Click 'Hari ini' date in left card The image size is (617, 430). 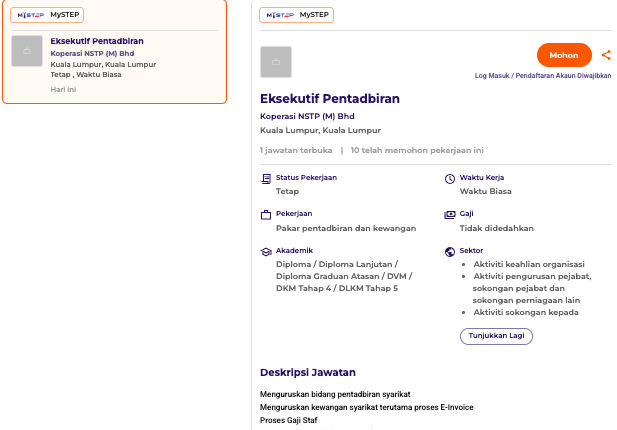[x=63, y=89]
